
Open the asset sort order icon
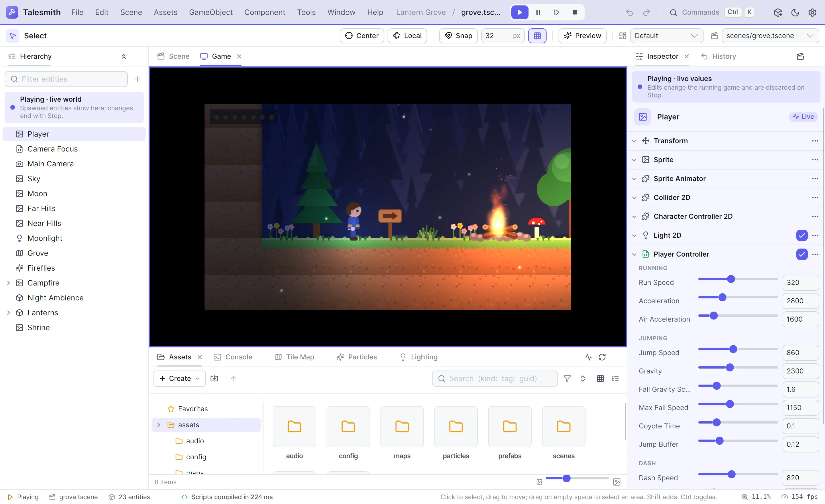583,379
